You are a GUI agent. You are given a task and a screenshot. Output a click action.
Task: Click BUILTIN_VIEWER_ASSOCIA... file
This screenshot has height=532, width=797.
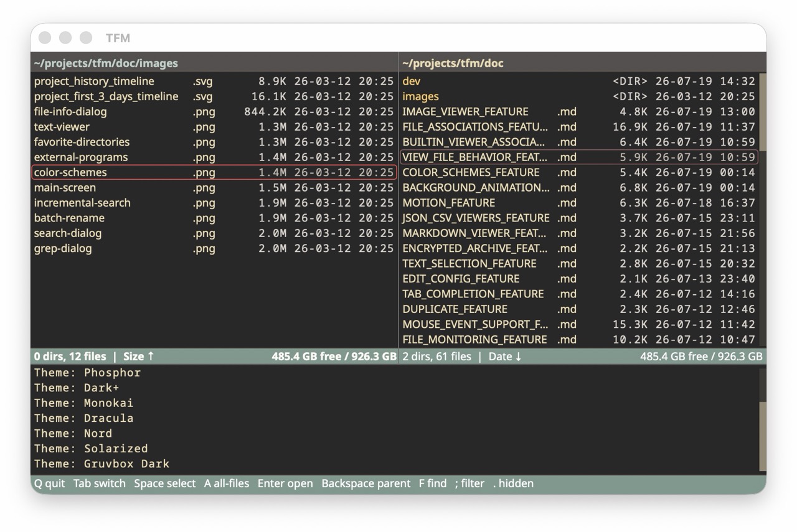[x=579, y=142]
